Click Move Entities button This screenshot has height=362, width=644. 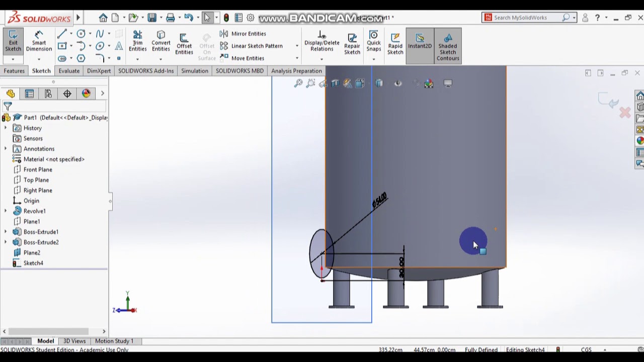click(242, 58)
